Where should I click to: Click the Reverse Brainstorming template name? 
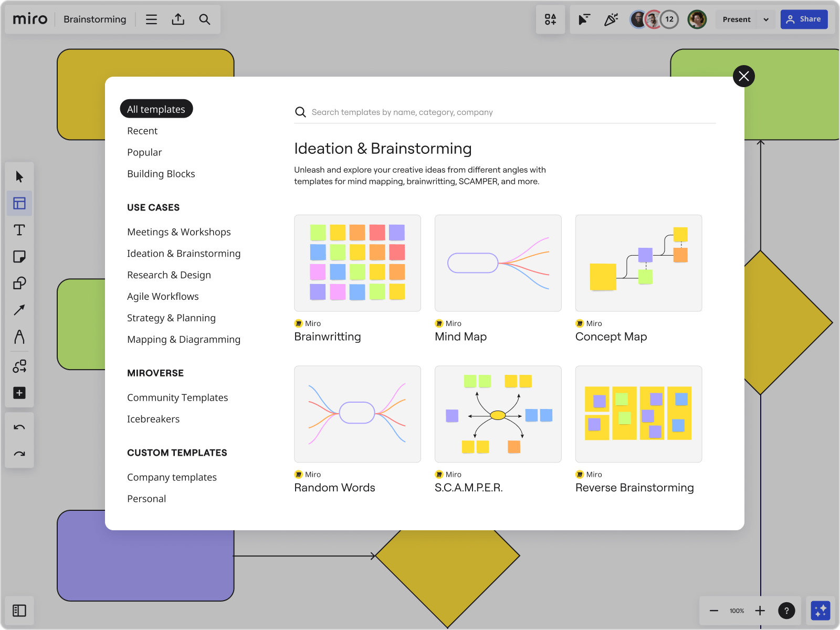tap(635, 488)
